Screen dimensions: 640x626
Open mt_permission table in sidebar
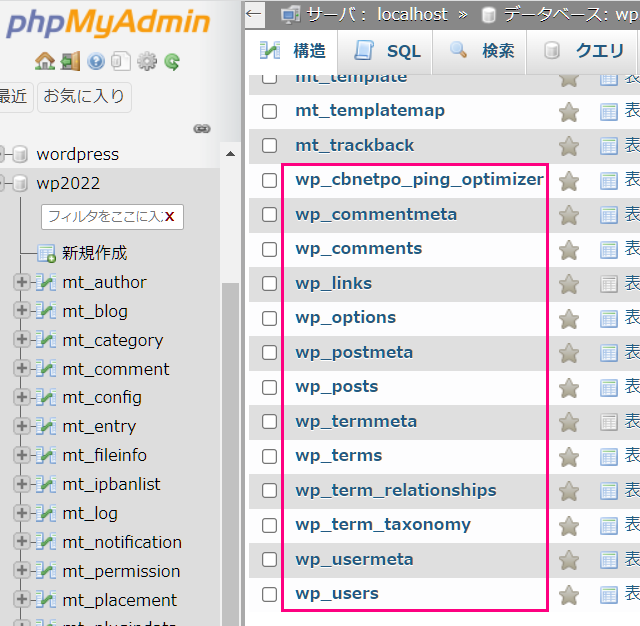coord(121,571)
